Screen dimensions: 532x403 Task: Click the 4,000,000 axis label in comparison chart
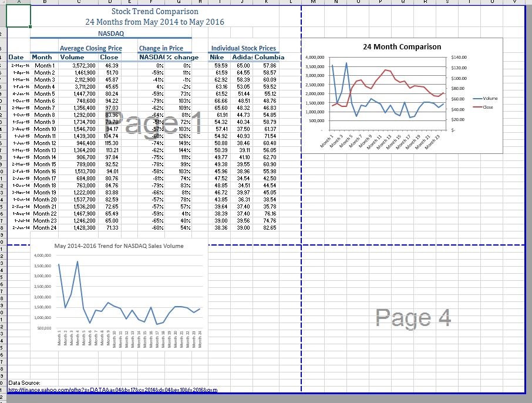pos(315,58)
